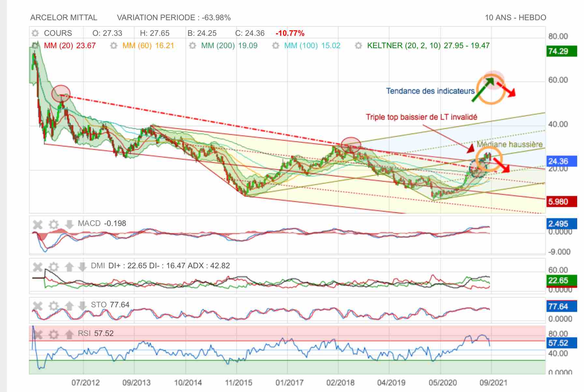Remove the MACD indicator panel
This screenshot has height=392, width=584.
(x=38, y=224)
